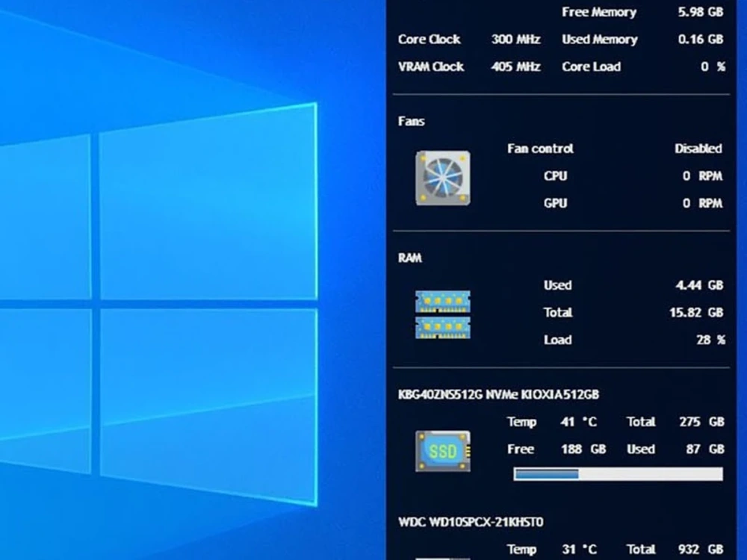Select the 'Free Memory' label

click(599, 12)
